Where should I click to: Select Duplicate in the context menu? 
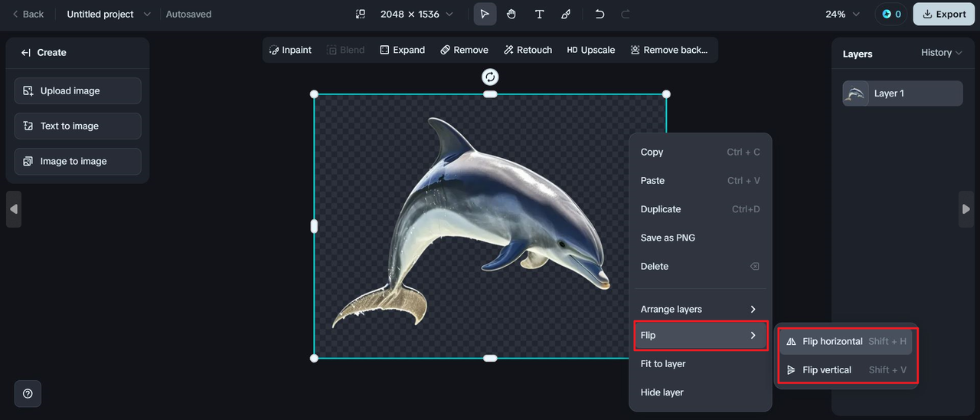(661, 209)
